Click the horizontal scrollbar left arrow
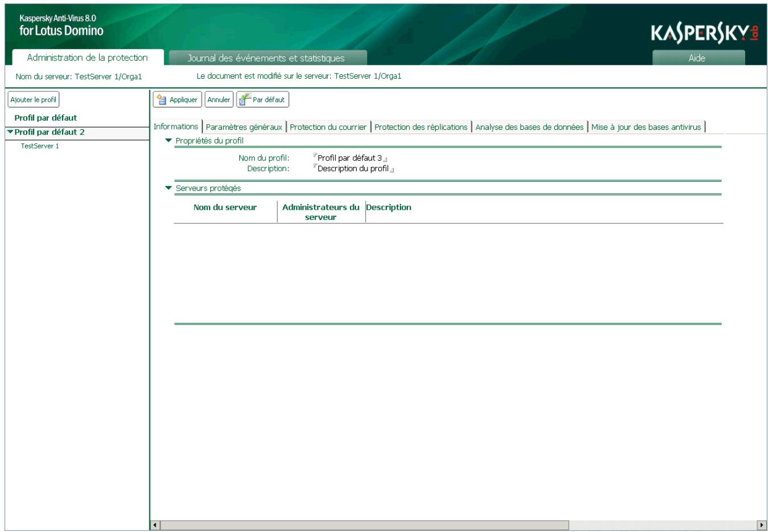 [156, 525]
